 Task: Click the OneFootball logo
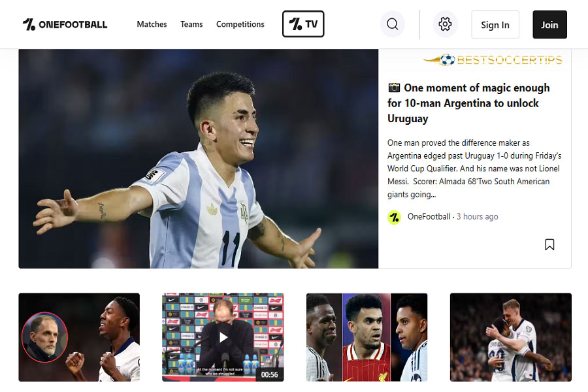65,24
